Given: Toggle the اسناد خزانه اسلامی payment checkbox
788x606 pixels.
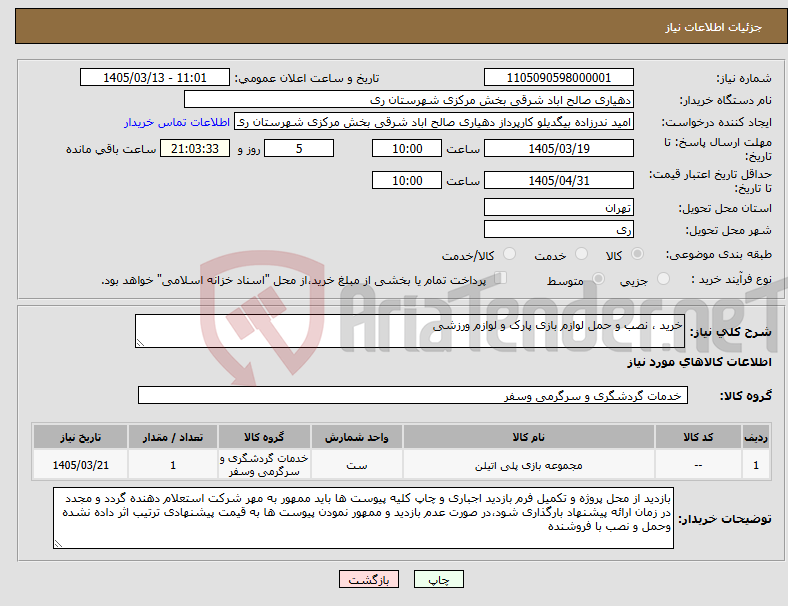Looking at the screenshot, I should click(500, 278).
